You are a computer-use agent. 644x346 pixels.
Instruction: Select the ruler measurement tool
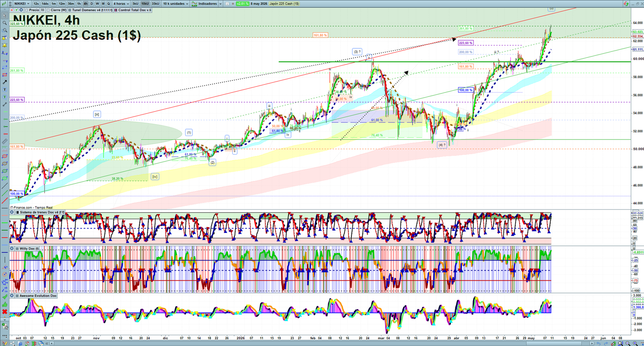tap(4, 141)
